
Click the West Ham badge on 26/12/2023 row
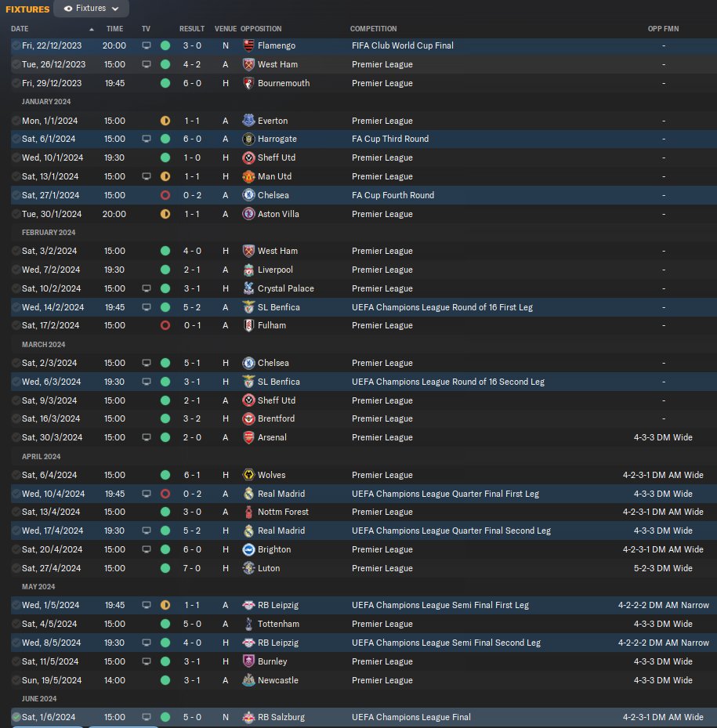249,64
